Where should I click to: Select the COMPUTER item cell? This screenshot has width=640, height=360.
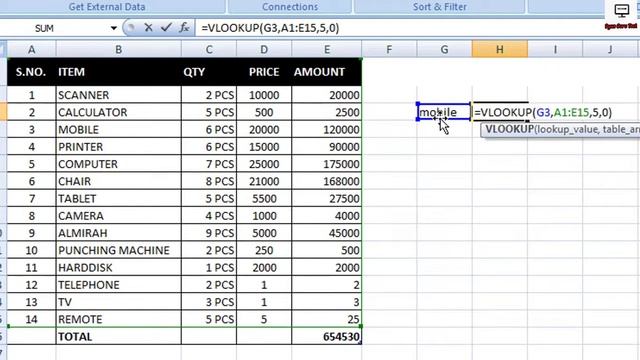tap(118, 164)
